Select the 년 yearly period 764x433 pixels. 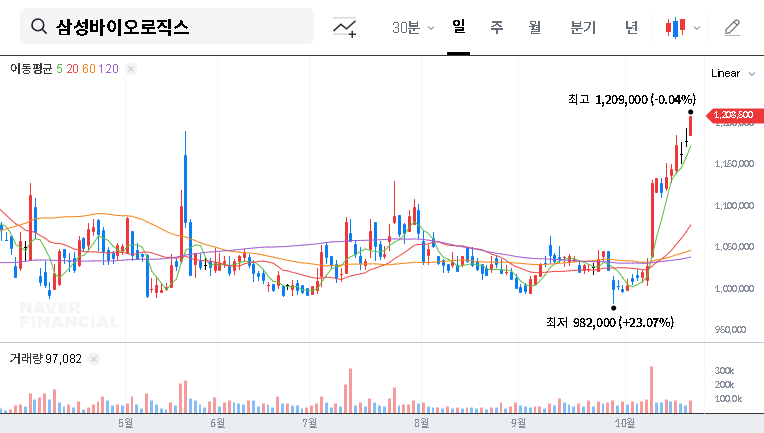click(631, 27)
